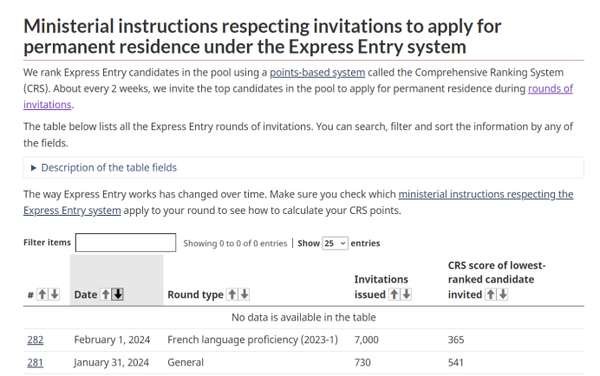Open round 281 link

coord(35,362)
